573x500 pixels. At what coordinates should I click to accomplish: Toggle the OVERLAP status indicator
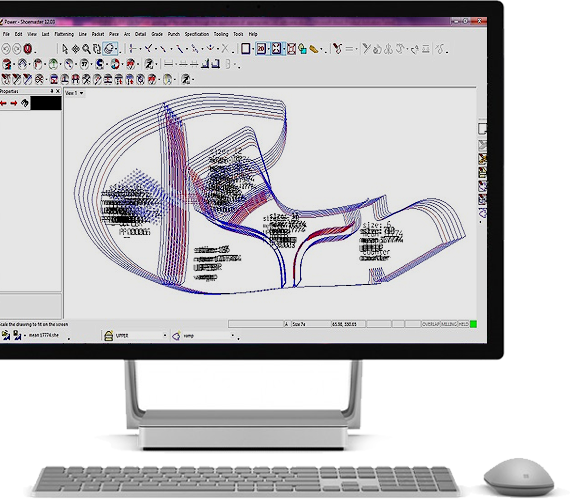tap(430, 324)
